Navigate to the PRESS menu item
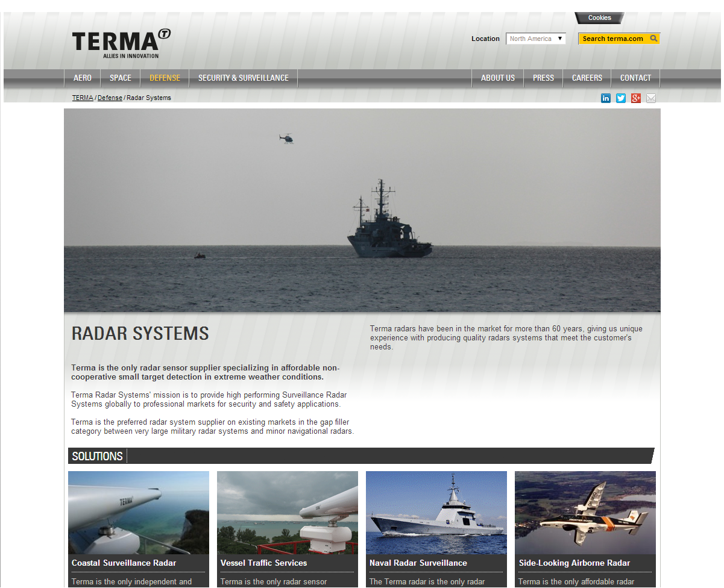 tap(543, 78)
